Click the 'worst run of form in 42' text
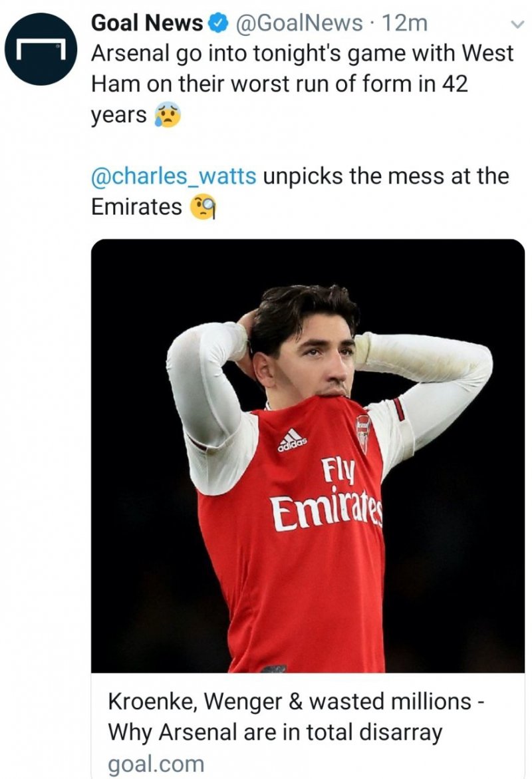The image size is (532, 779). (x=346, y=85)
